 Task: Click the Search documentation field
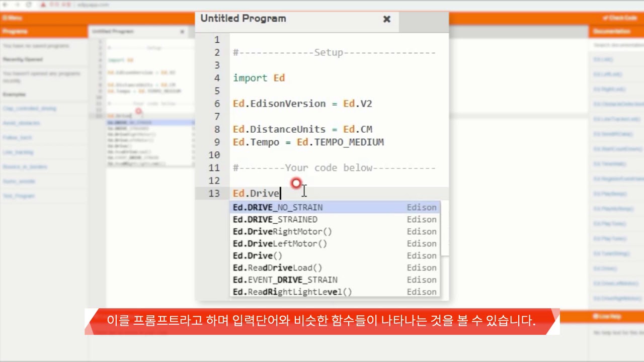(616, 45)
